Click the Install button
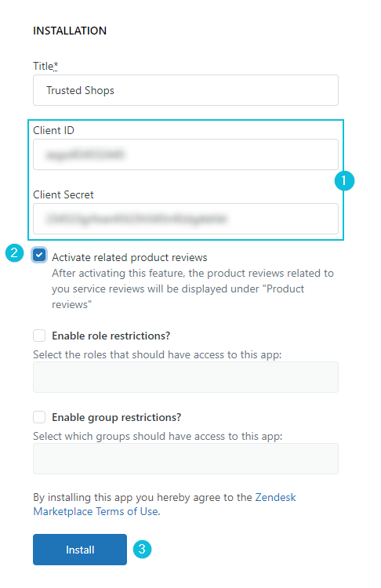 pos(80,550)
